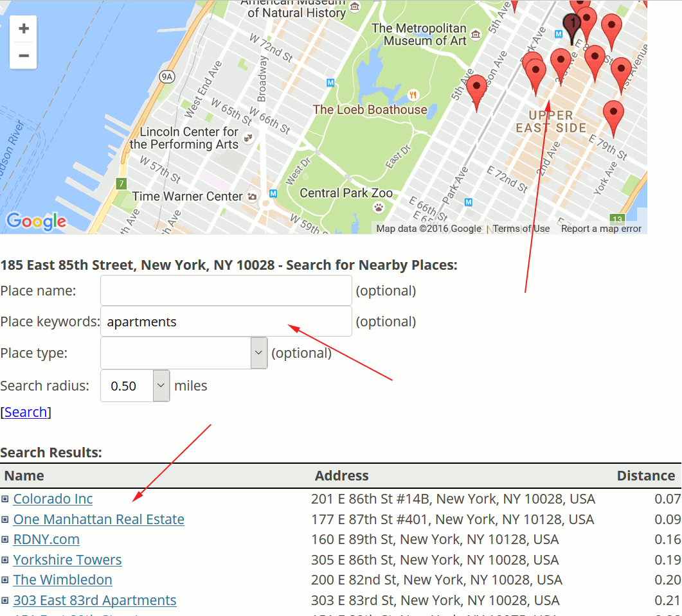Viewport: 682px width, 616px height.
Task: Click the Place name input field
Action: [x=226, y=290]
